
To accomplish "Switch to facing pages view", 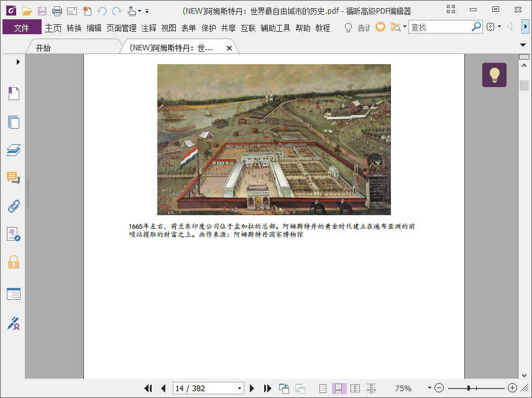I will [x=355, y=388].
